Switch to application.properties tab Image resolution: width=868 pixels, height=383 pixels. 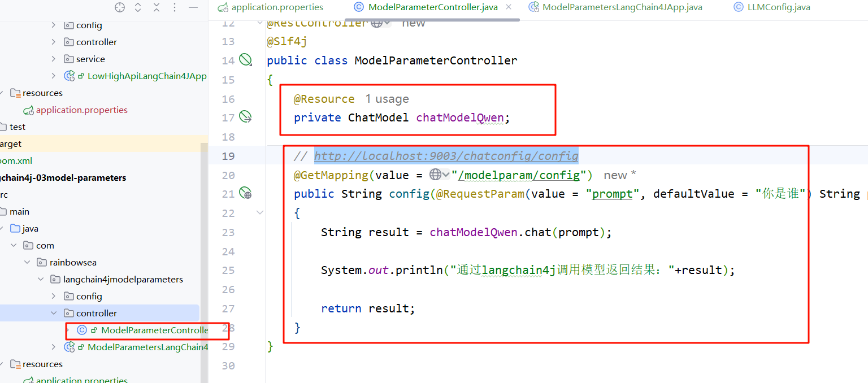pos(271,7)
